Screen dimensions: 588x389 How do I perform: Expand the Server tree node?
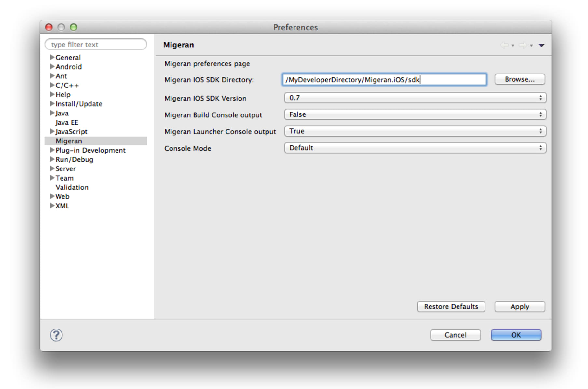pos(52,168)
